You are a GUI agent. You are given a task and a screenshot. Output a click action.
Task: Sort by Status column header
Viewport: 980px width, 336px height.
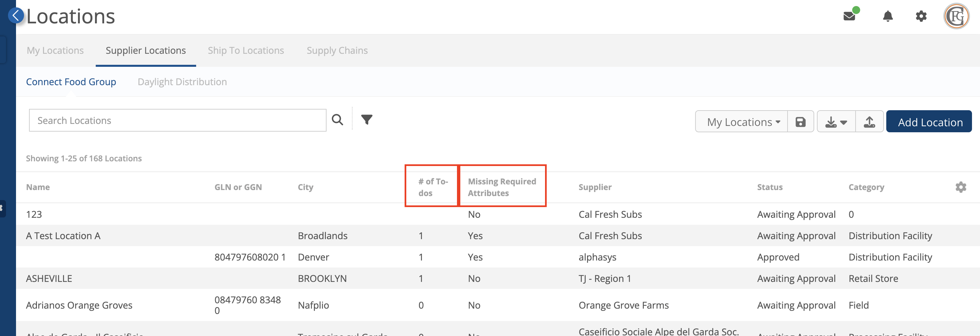click(x=770, y=187)
